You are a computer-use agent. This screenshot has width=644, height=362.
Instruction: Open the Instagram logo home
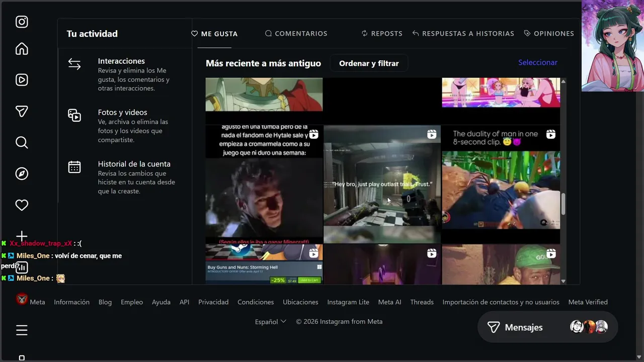point(22,22)
